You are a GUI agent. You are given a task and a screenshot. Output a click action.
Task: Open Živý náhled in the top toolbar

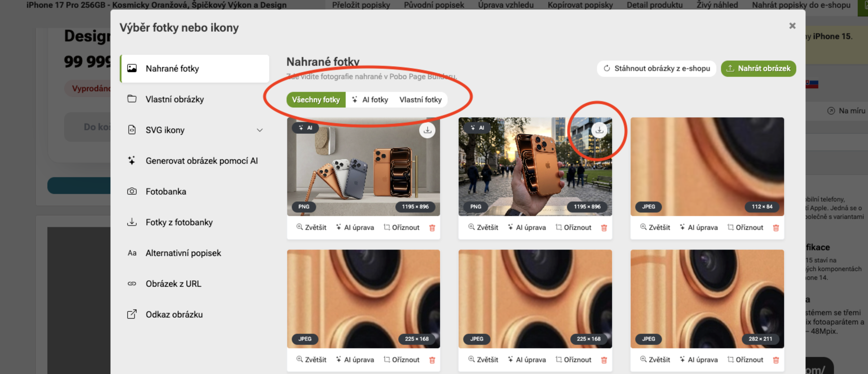[717, 5]
